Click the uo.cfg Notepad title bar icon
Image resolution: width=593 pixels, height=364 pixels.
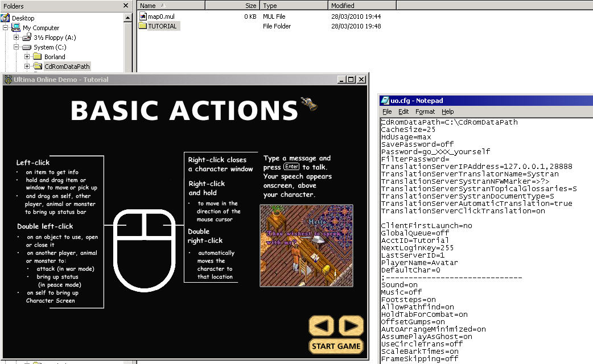[385, 101]
